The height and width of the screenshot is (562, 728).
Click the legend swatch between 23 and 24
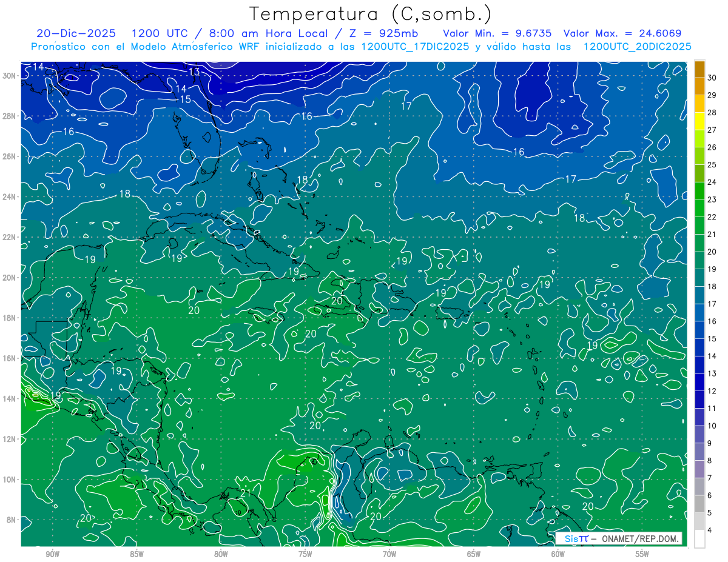tap(699, 191)
